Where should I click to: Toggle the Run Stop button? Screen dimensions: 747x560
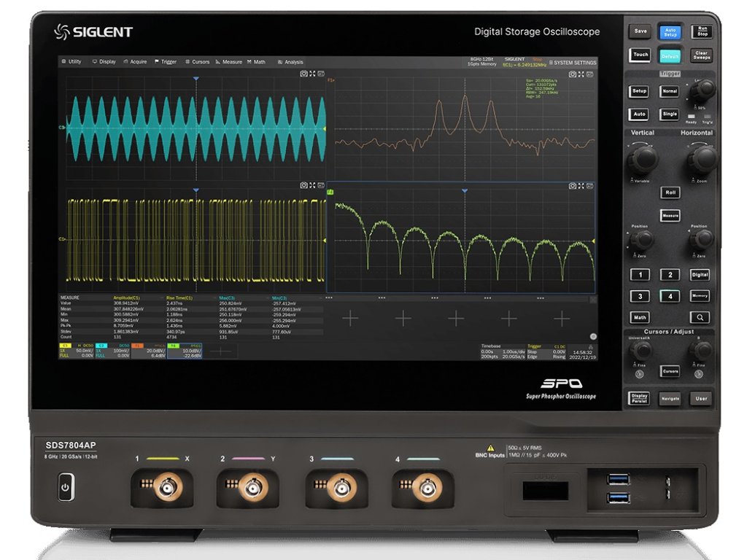[x=702, y=31]
